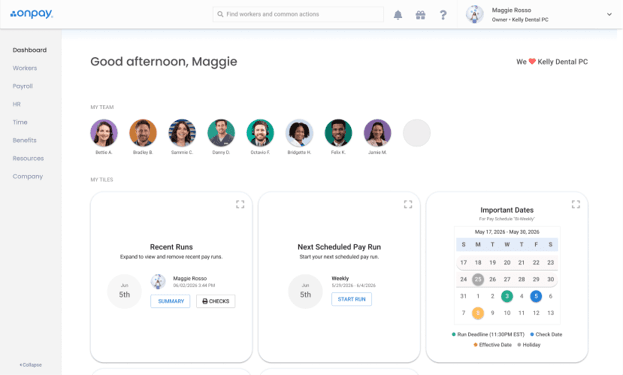Expand the Recent Runs tile
Screen dimensions: 623x375
pos(240,204)
